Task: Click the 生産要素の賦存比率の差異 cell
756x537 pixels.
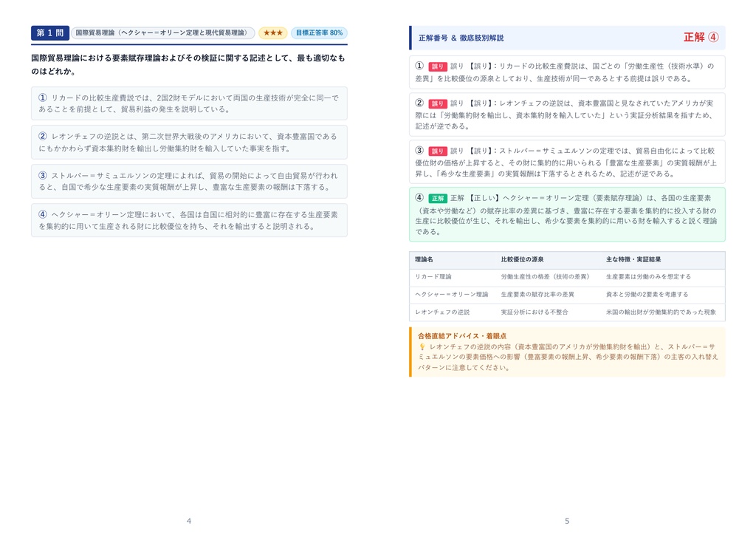Action: tap(537, 294)
